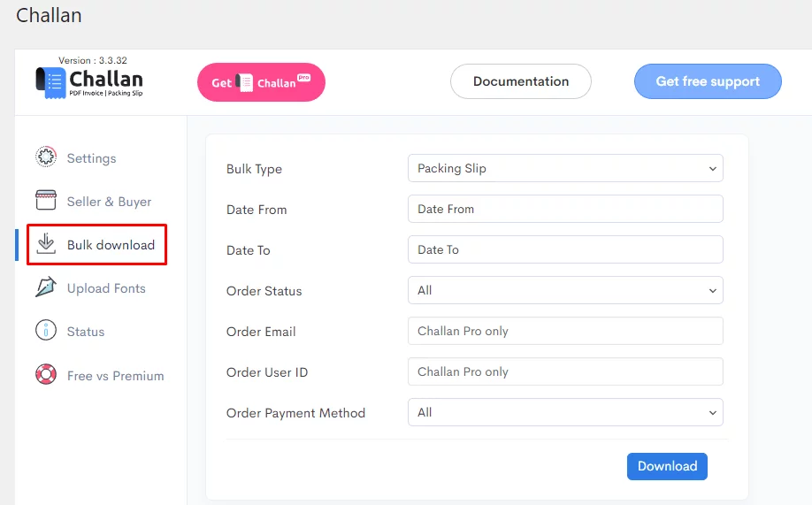The image size is (812, 505).
Task: Expand the Order Payment Method dropdown
Action: coord(565,412)
